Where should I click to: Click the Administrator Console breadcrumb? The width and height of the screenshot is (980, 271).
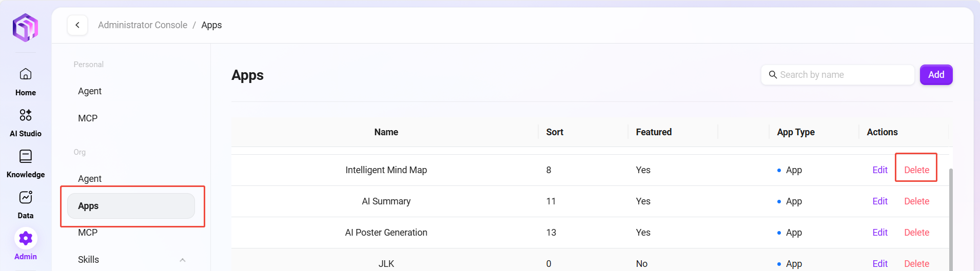click(x=143, y=25)
